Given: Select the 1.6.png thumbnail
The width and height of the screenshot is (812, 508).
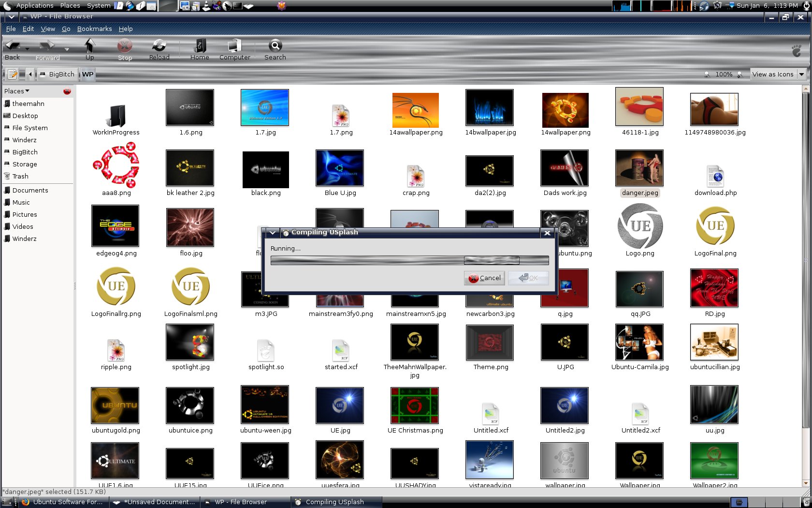Looking at the screenshot, I should tap(190, 107).
